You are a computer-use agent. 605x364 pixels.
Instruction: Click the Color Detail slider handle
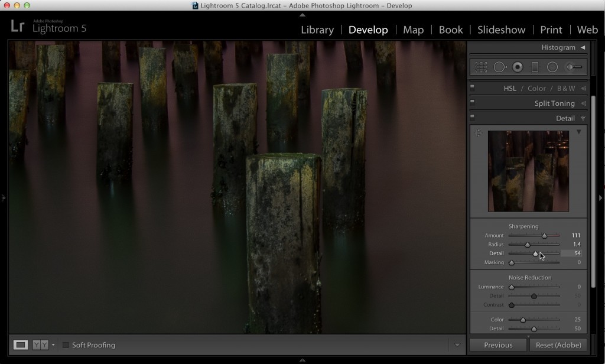coord(534,329)
